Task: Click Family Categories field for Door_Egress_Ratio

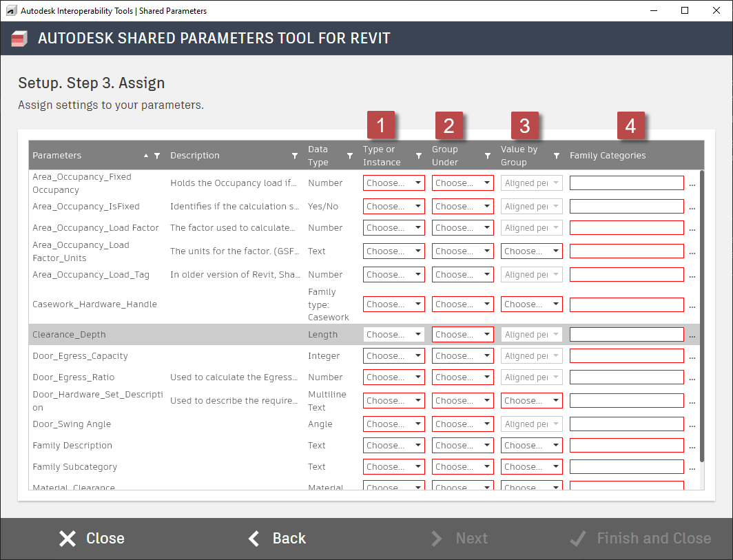Action: coord(626,377)
